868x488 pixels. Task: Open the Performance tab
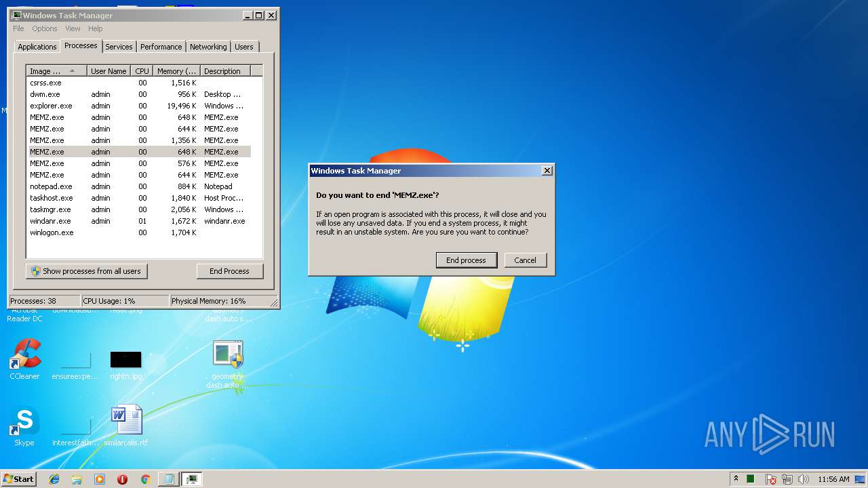pos(161,47)
